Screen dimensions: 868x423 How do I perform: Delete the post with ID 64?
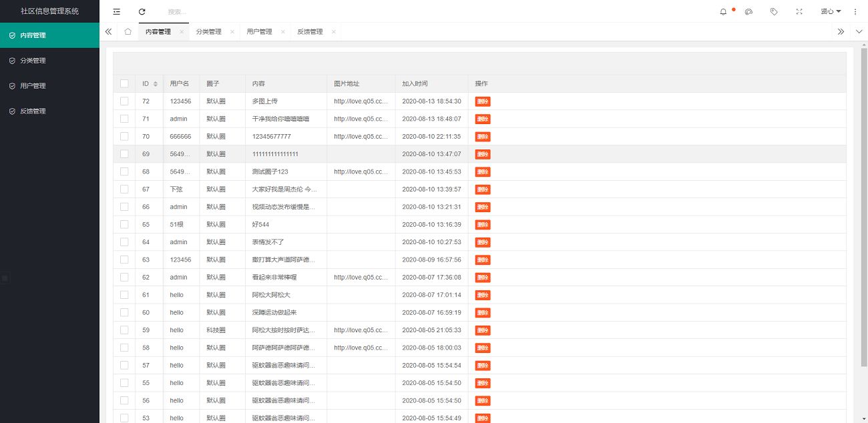coord(483,242)
